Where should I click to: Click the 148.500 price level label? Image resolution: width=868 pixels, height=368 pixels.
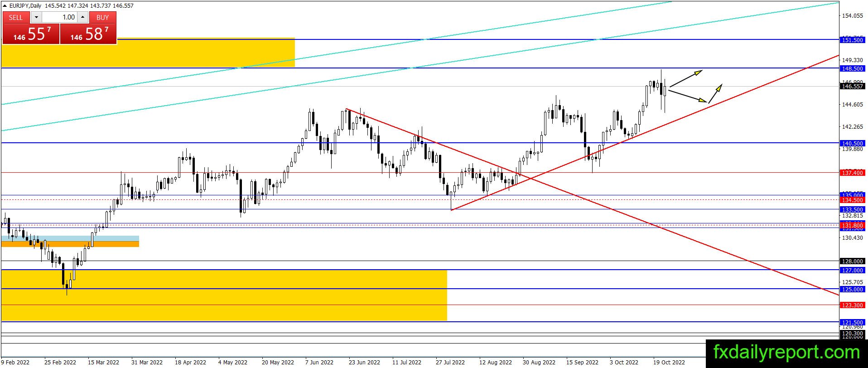tap(852, 68)
